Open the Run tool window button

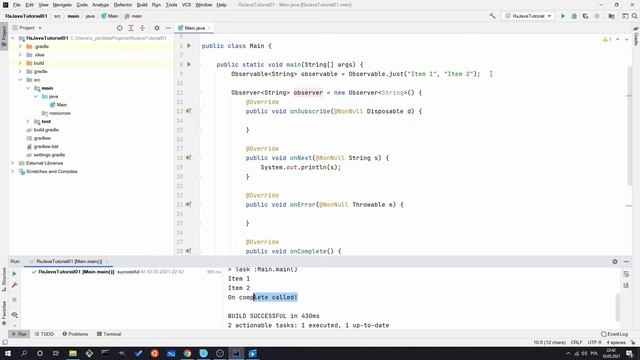tap(19, 334)
